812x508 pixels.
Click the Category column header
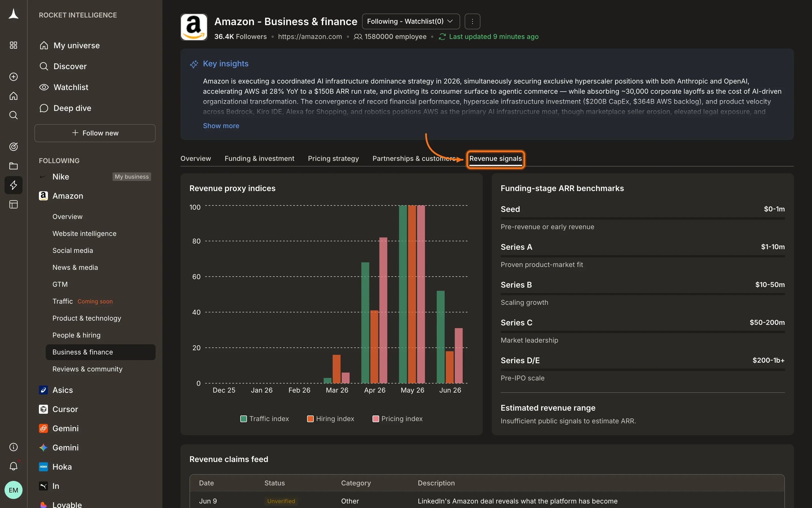pyautogui.click(x=356, y=483)
